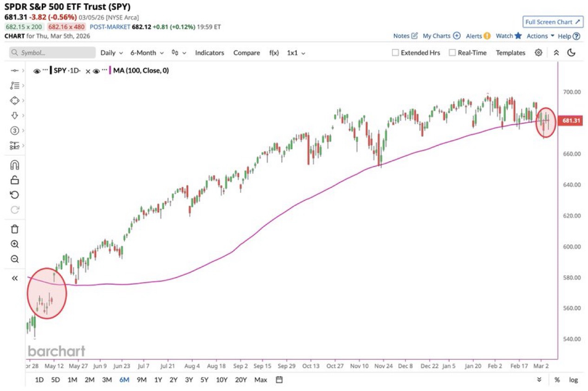Image resolution: width=588 pixels, height=391 pixels.
Task: Undo the last chart action
Action: point(14,195)
